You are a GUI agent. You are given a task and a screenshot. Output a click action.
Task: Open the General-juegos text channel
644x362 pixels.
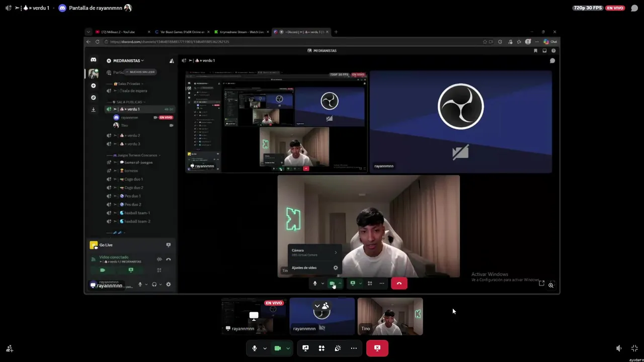[140, 162]
